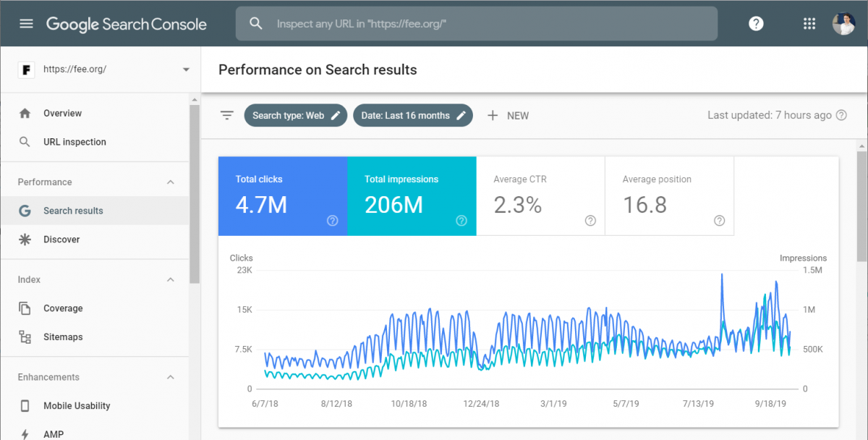868x440 pixels.
Task: Click pencil icon on Search type chip
Action: [x=336, y=115]
